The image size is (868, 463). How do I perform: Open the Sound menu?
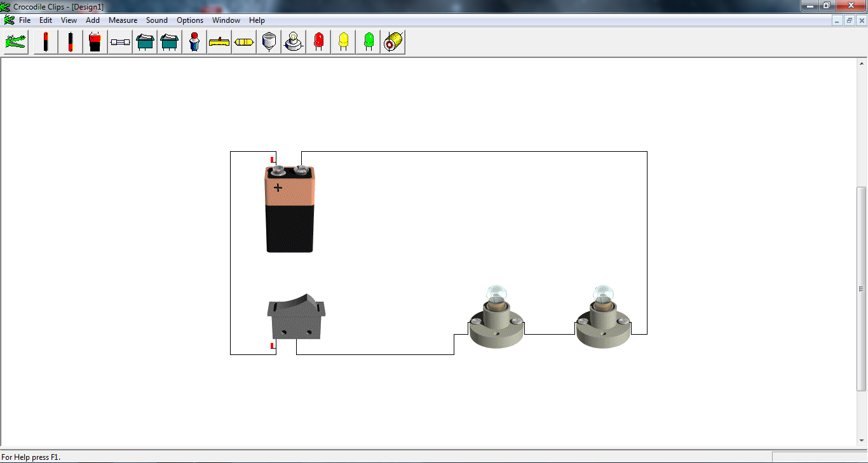click(x=156, y=20)
